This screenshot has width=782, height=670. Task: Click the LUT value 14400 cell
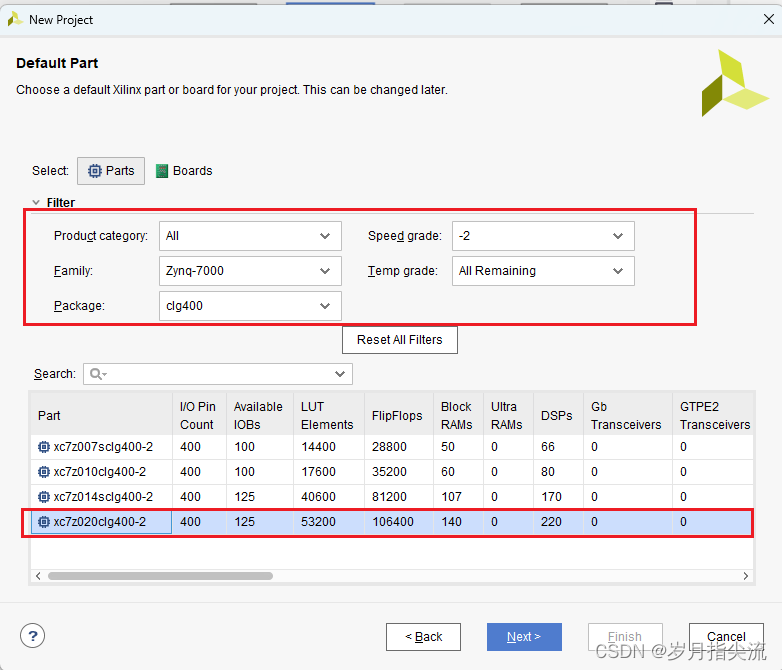329,447
